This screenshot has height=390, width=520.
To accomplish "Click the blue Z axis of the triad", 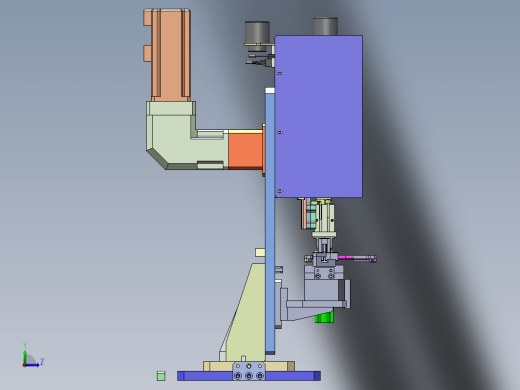I will point(32,365).
